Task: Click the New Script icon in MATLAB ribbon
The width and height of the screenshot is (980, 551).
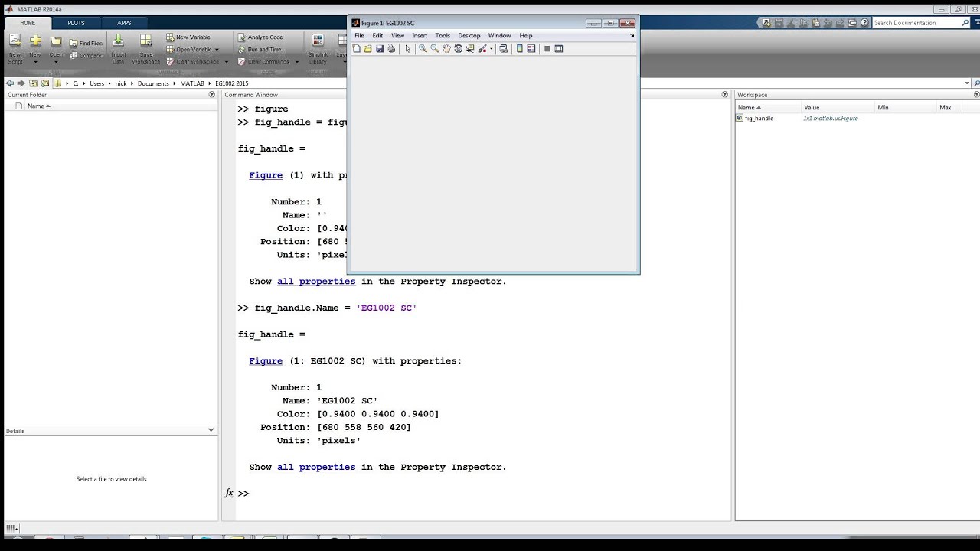Action: (x=15, y=43)
